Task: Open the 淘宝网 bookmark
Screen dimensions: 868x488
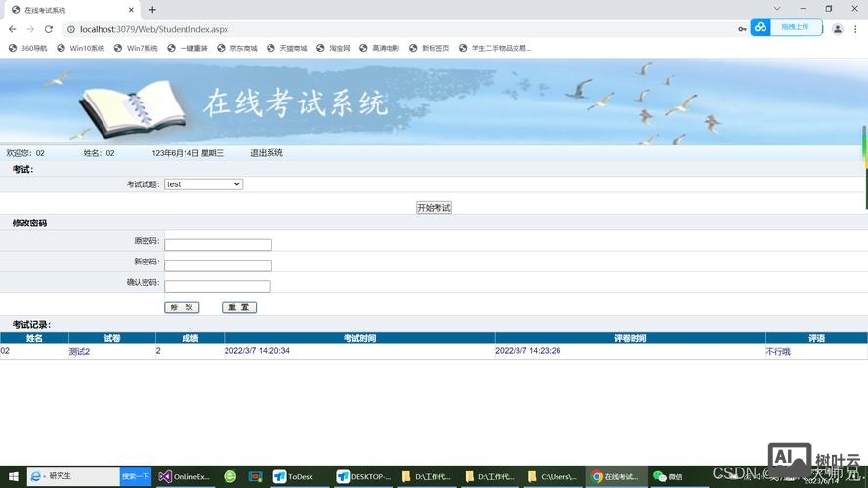Action: pos(333,48)
